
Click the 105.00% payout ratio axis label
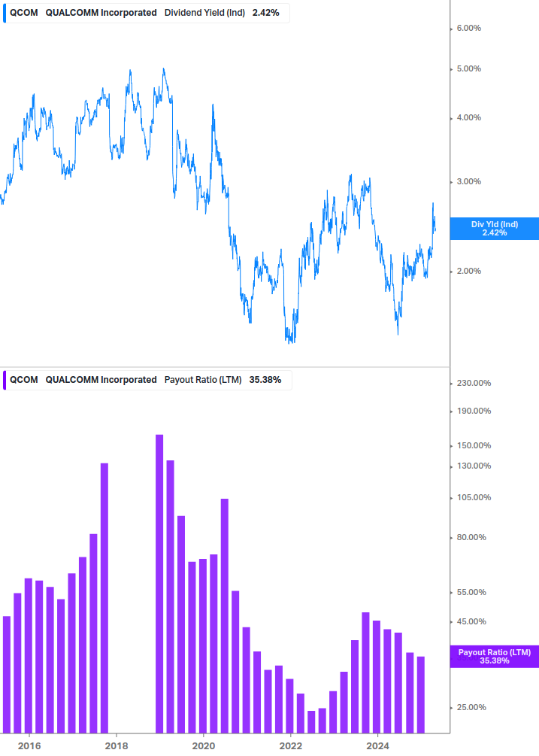(474, 497)
